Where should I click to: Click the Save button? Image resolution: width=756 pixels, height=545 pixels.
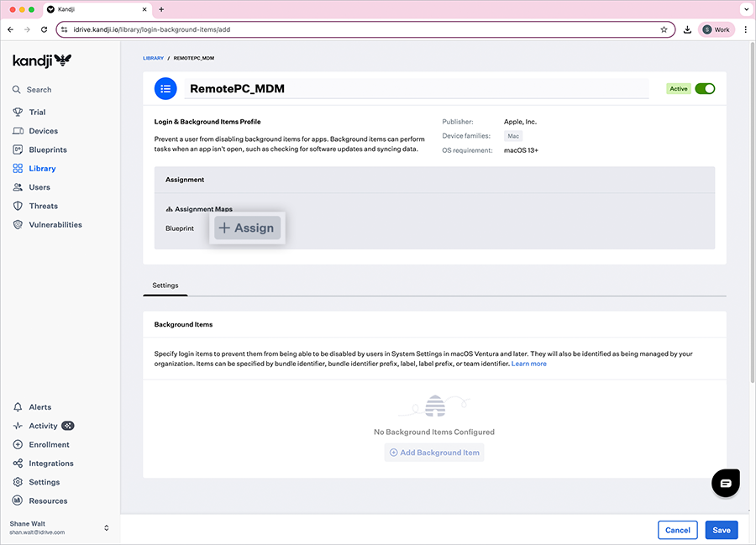click(x=722, y=530)
